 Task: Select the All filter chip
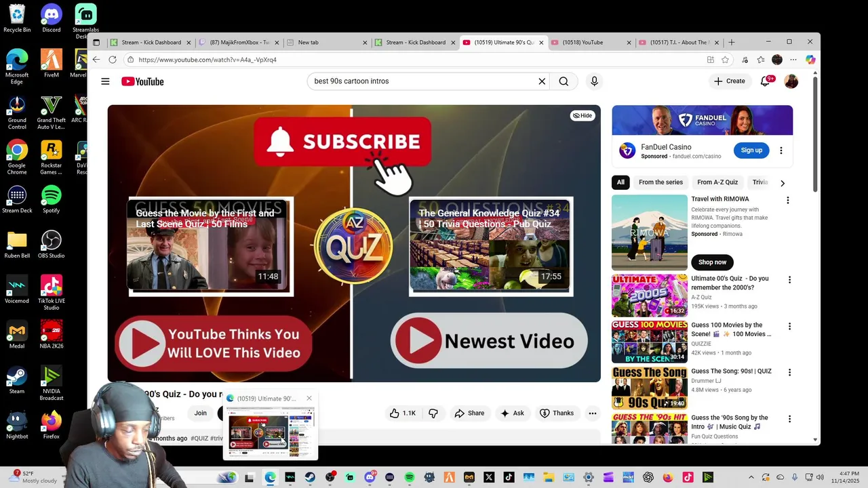click(620, 182)
